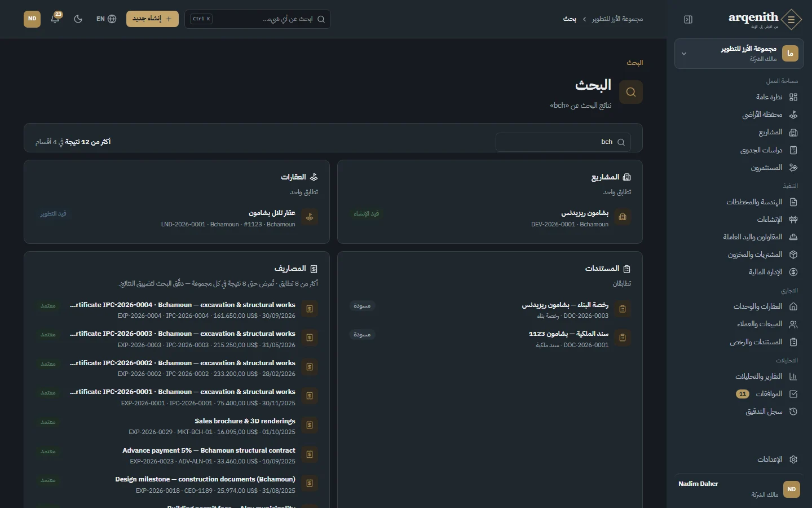
Task: Open محفظة الأراضي in sidebar
Action: (x=739, y=115)
